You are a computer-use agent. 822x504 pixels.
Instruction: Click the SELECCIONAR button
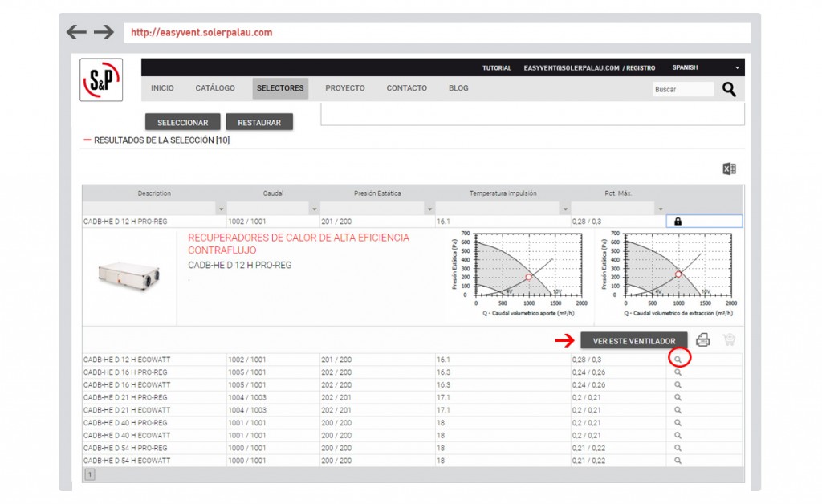coord(183,122)
